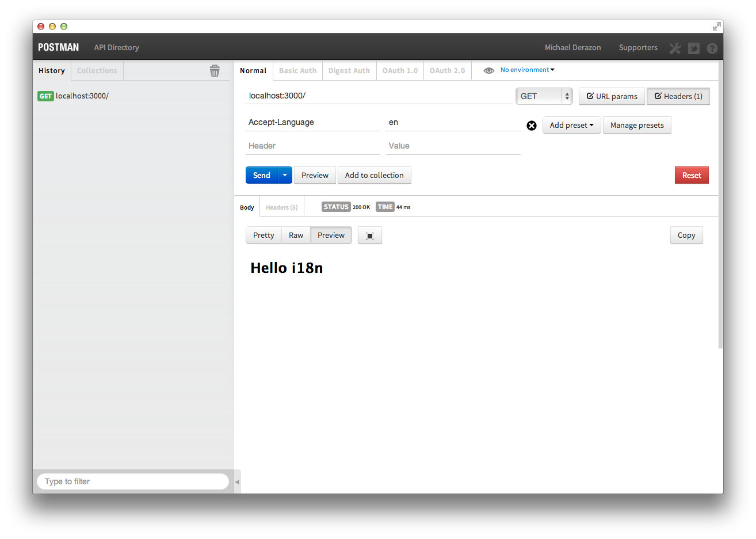Viewport: 756px width, 539px height.
Task: Remove the Accept-Language header with X icon
Action: (x=532, y=126)
